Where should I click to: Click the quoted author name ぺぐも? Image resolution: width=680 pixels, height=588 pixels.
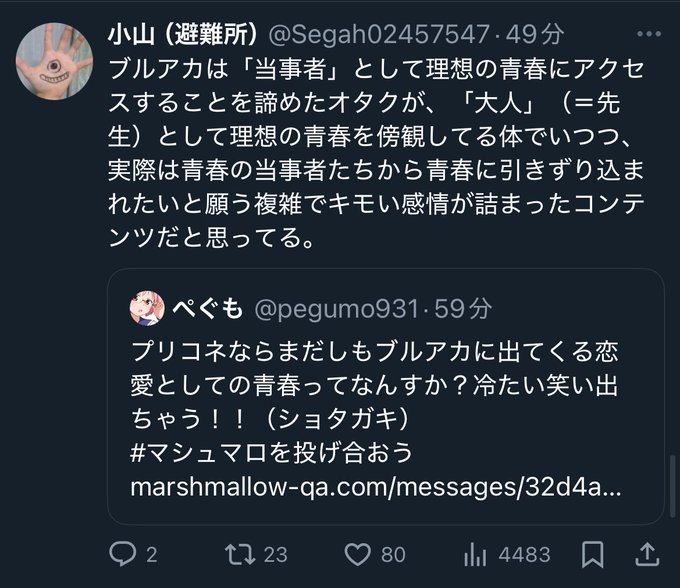pyautogui.click(x=208, y=309)
